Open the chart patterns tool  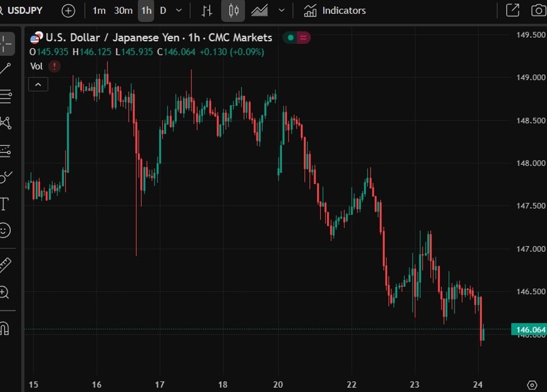(x=6, y=123)
